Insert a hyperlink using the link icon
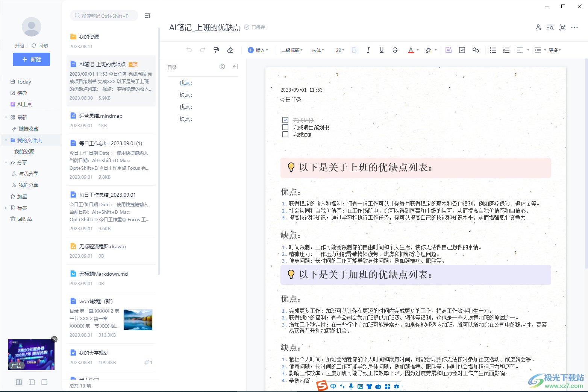The image size is (588, 392). click(x=476, y=50)
